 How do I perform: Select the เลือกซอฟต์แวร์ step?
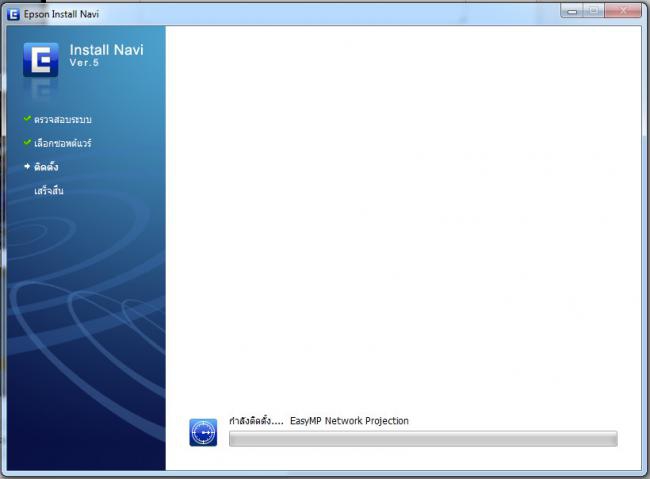pyautogui.click(x=63, y=143)
